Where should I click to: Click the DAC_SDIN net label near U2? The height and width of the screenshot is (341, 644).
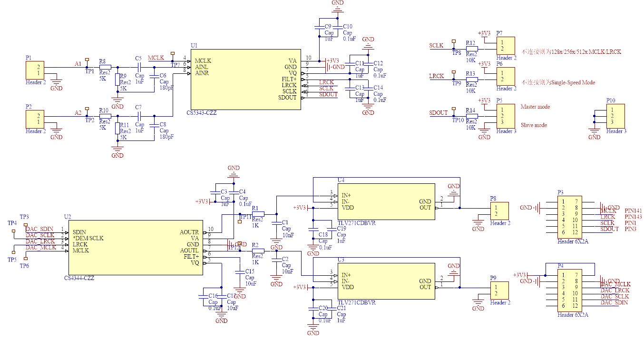point(39,230)
